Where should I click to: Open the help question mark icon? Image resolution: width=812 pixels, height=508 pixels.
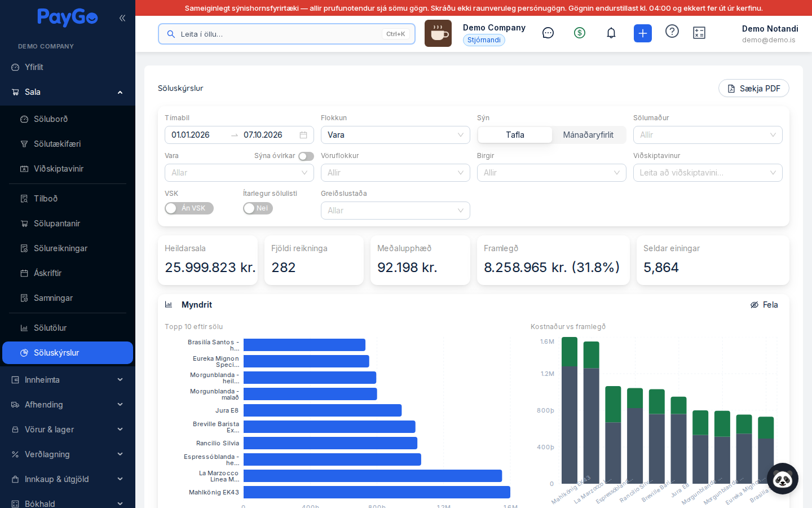pos(672,31)
